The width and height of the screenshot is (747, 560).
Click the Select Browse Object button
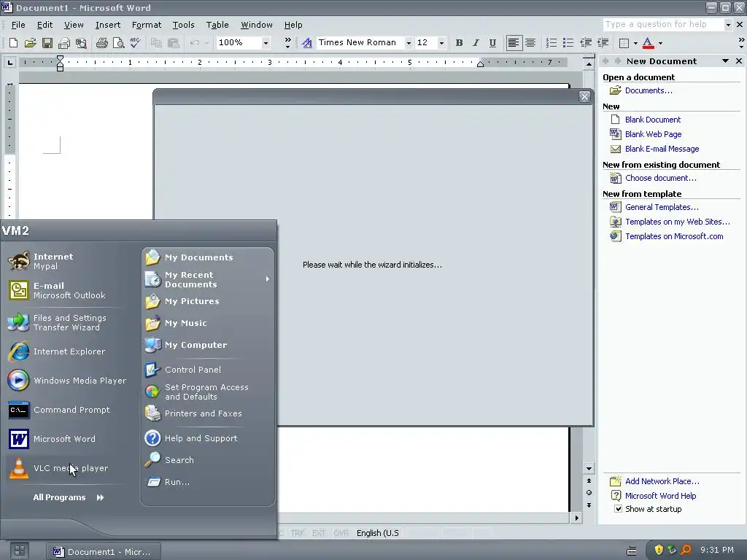(x=589, y=493)
